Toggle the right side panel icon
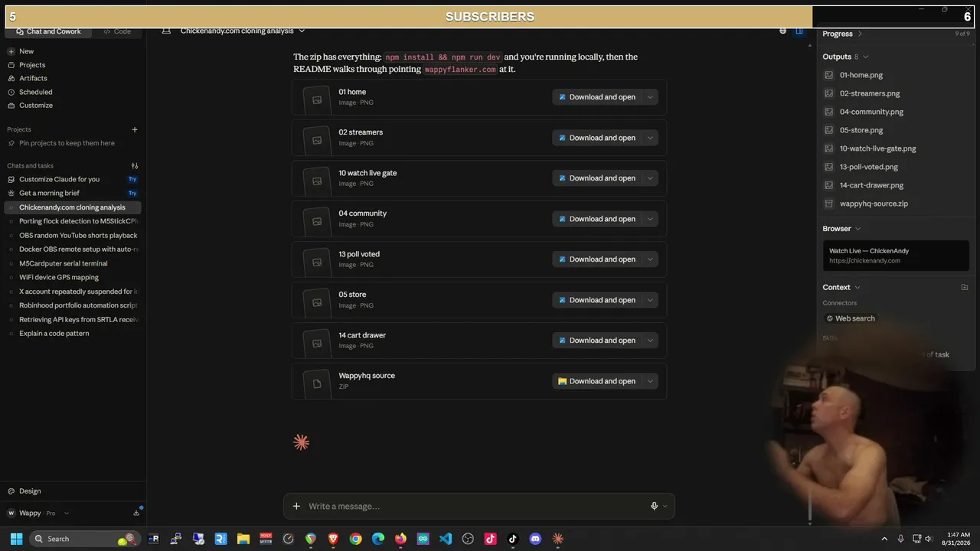This screenshot has width=980, height=551. click(x=799, y=31)
